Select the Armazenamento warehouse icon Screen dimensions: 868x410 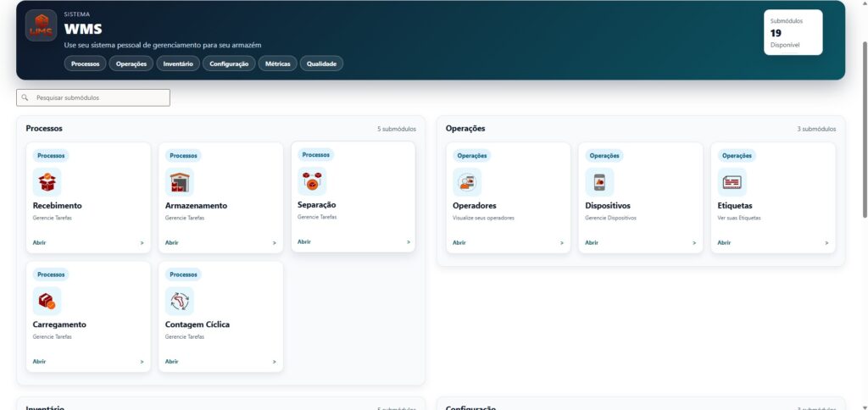[x=180, y=182]
